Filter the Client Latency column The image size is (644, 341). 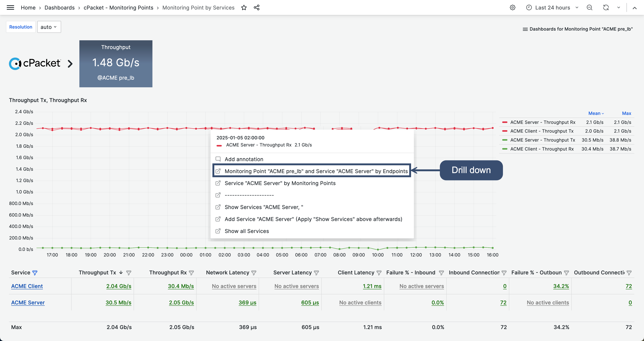(x=379, y=273)
